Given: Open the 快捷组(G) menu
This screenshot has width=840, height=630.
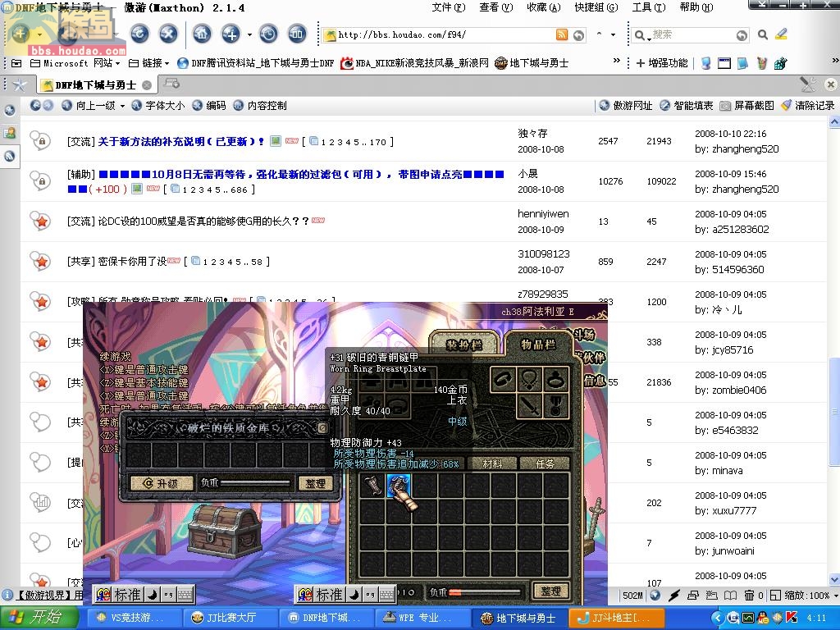Looking at the screenshot, I should point(596,7).
